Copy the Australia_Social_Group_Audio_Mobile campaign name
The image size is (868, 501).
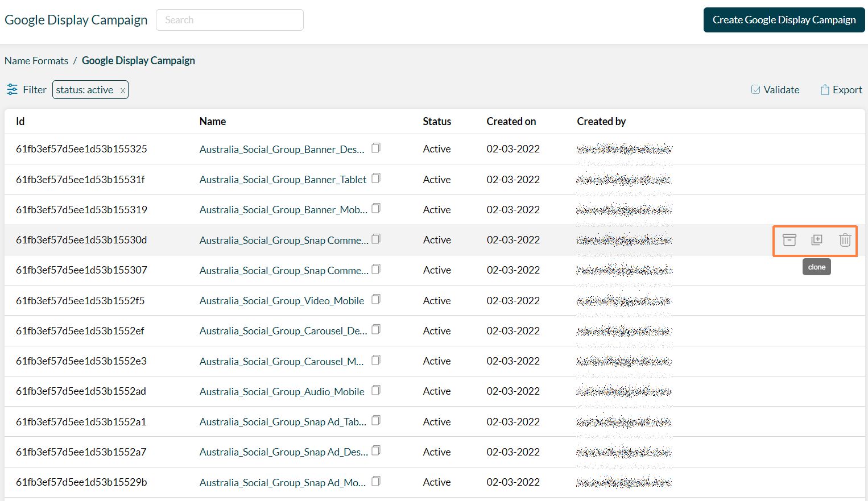point(376,390)
